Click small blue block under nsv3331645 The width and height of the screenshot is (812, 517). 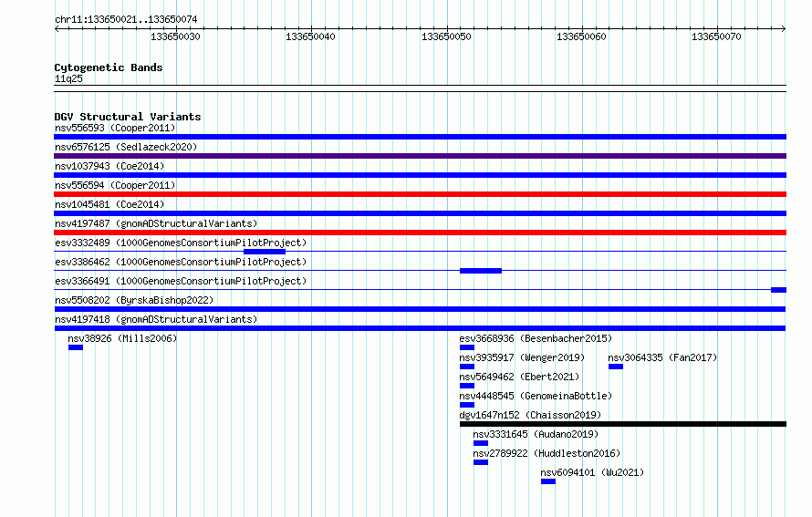(480, 443)
